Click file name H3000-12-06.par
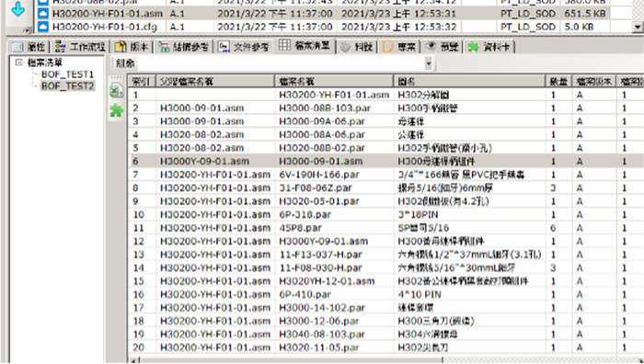 (x=318, y=321)
